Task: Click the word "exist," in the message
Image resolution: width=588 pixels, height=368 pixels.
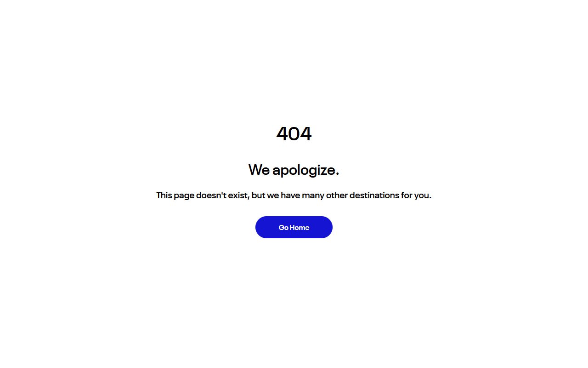Action: click(239, 195)
